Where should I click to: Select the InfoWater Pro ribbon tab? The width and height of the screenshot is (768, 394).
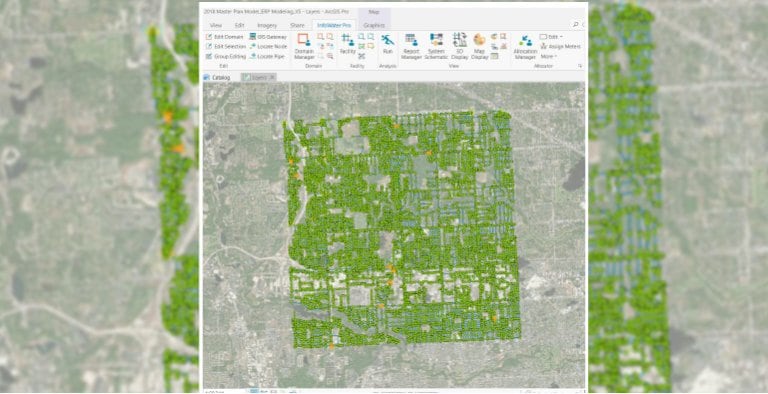pyautogui.click(x=334, y=25)
